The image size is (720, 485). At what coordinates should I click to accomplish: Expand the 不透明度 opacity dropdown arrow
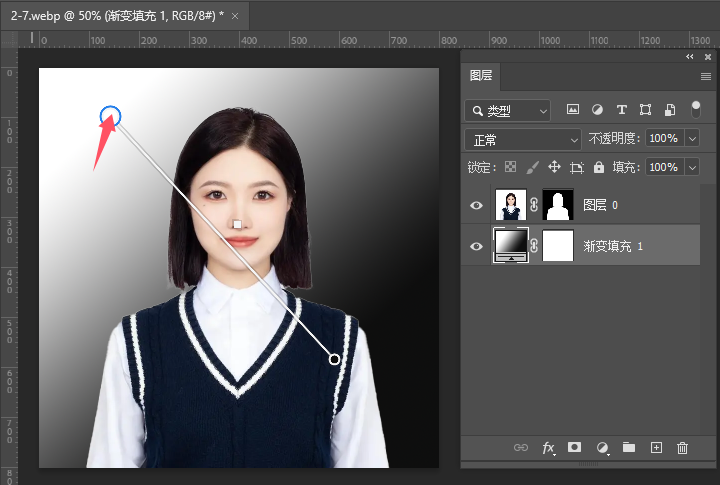tap(692, 139)
